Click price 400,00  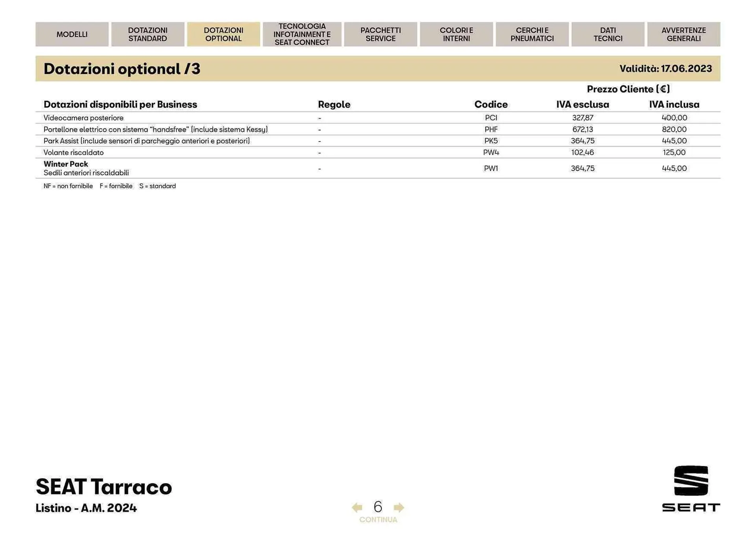click(x=674, y=118)
